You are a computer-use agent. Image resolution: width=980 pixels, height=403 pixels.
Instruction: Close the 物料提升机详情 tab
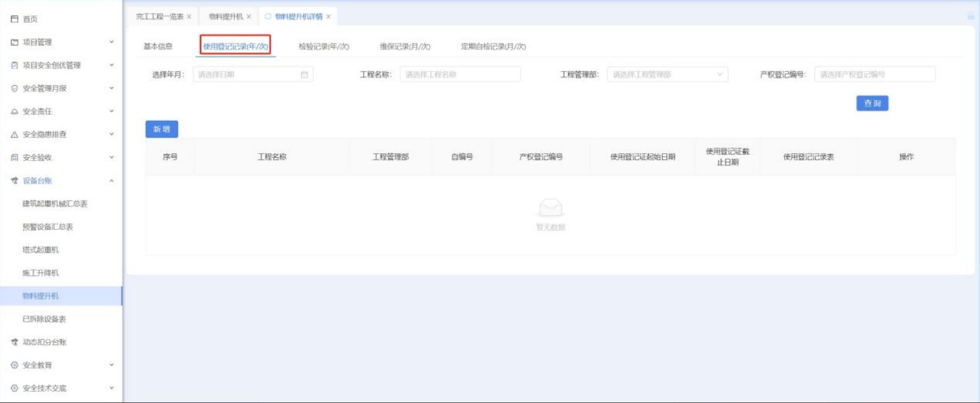(x=328, y=17)
